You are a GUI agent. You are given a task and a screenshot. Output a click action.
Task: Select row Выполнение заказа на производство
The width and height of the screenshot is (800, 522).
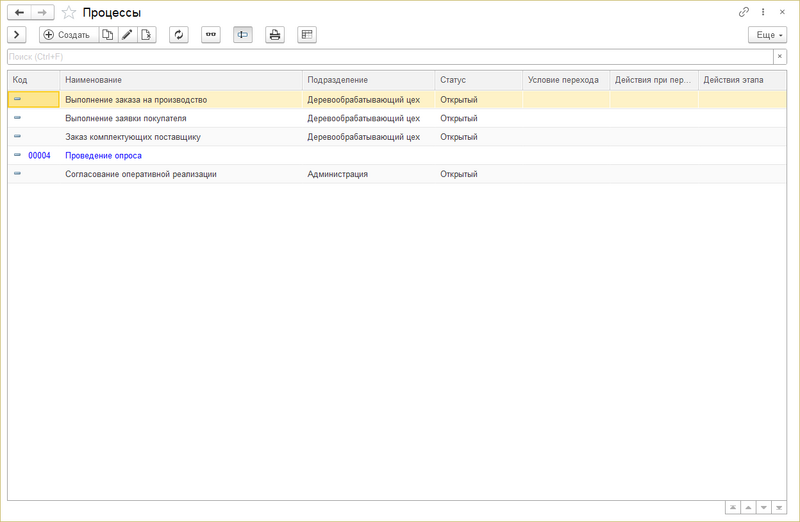point(397,100)
